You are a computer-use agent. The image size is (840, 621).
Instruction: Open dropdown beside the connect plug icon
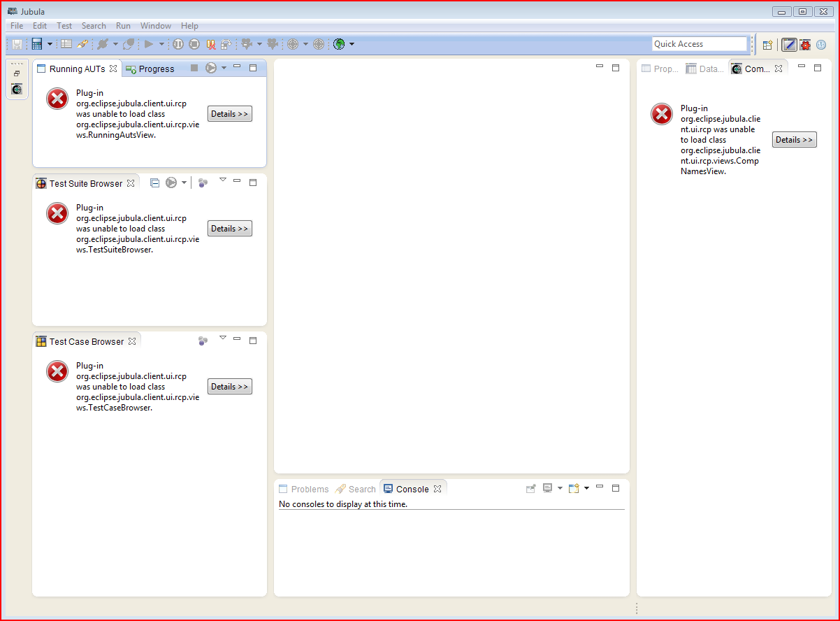point(115,44)
